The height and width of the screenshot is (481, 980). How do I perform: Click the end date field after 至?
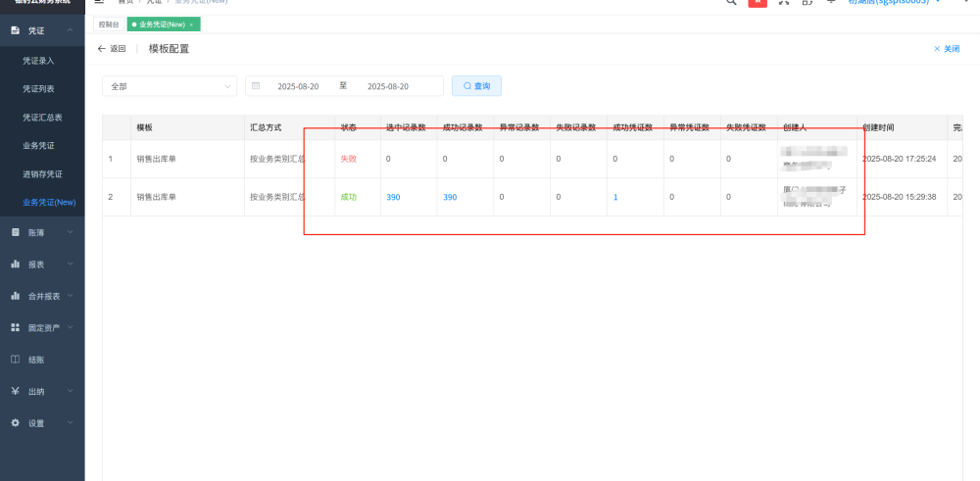coord(388,86)
